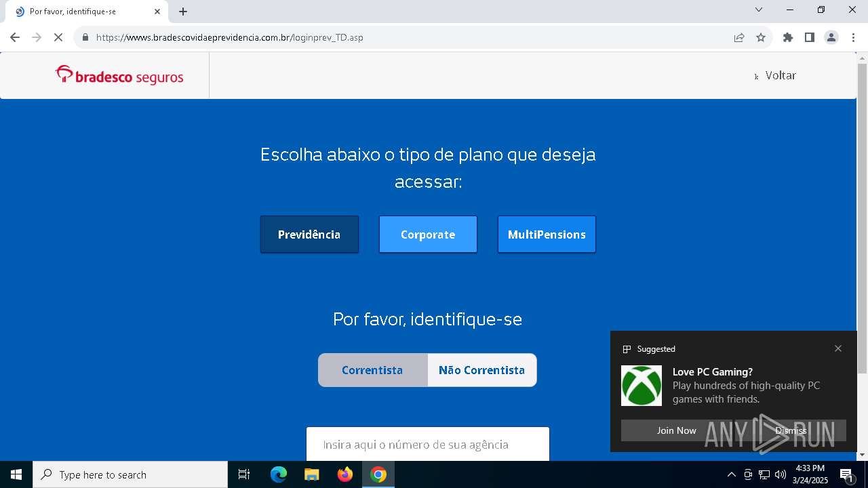This screenshot has height=488, width=868.
Task: Open File Explorer from the taskbar
Action: 312,474
